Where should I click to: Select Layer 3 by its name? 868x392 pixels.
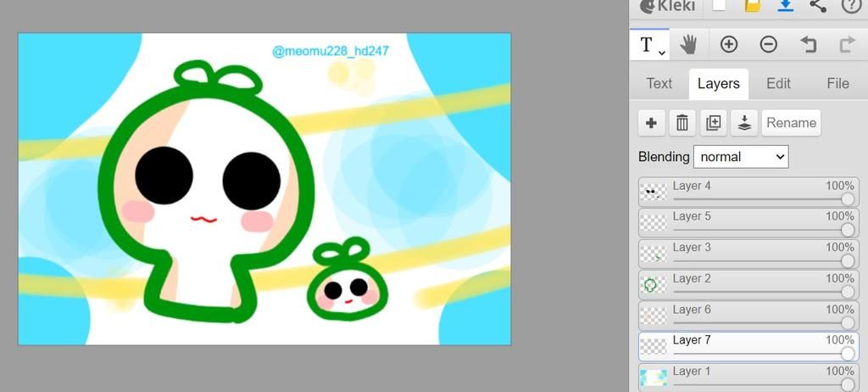click(692, 247)
